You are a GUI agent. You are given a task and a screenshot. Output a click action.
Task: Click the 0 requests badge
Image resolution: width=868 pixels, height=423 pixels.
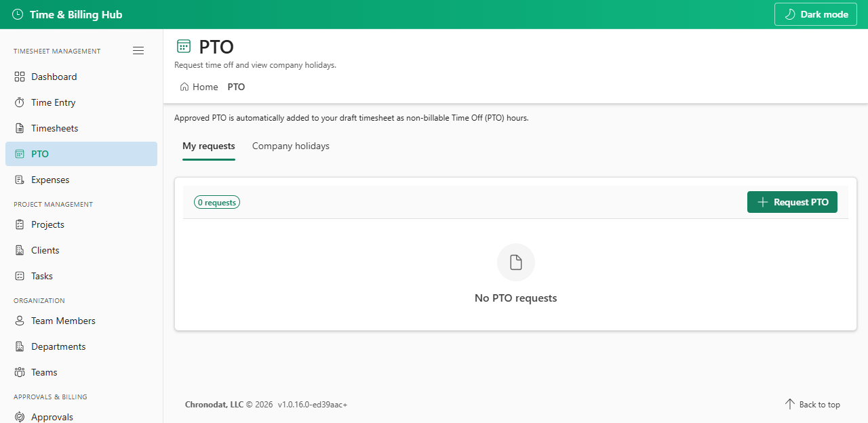click(217, 202)
